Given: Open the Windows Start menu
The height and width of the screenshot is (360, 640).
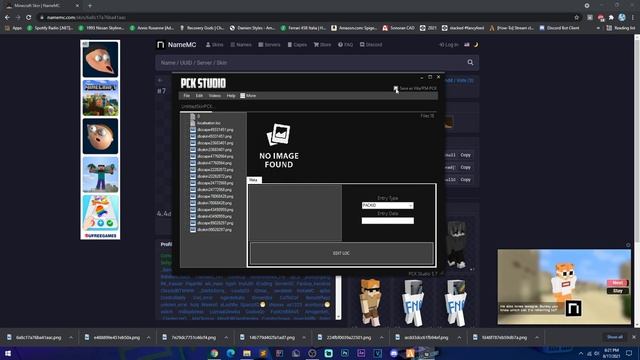Looking at the screenshot, I should click(x=8, y=353).
